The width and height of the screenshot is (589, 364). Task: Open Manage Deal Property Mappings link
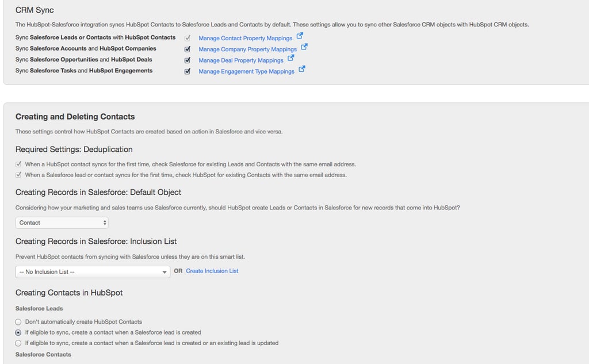[x=241, y=60]
